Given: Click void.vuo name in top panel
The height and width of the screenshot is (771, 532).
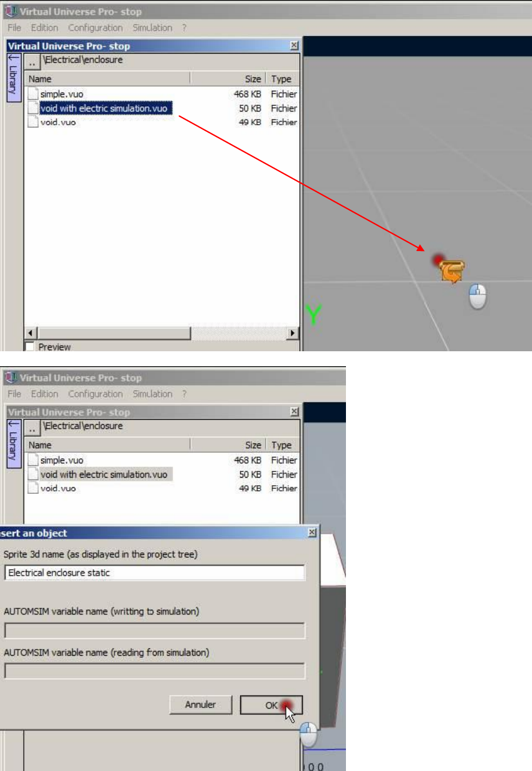Looking at the screenshot, I should [x=58, y=122].
